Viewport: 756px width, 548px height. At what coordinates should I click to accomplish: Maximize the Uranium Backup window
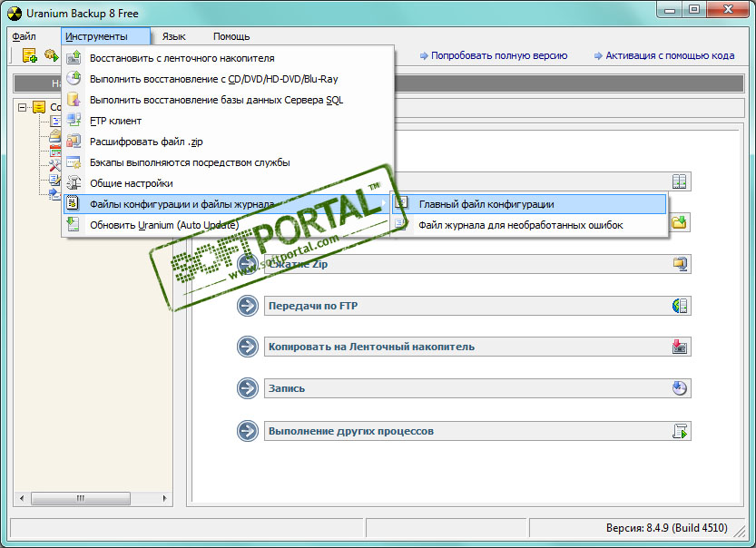point(693,10)
